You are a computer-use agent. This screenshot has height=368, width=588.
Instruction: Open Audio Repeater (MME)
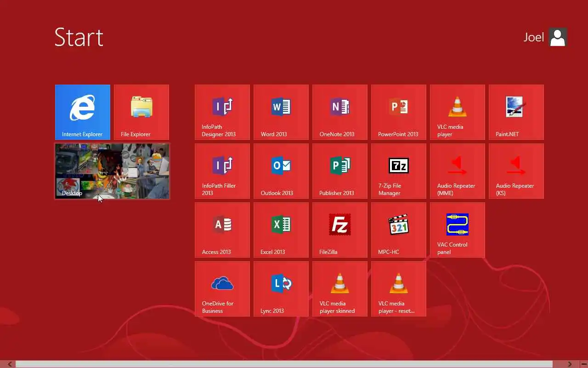pos(458,171)
